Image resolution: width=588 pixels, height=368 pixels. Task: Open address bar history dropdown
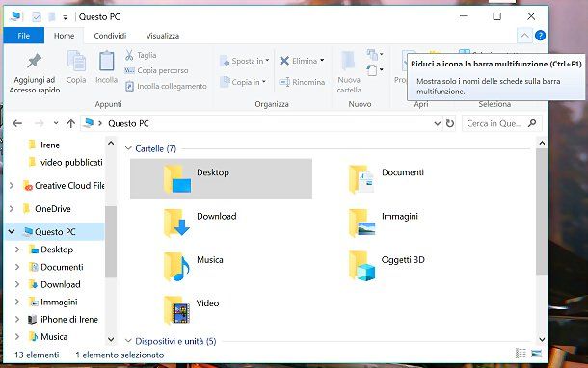438,123
